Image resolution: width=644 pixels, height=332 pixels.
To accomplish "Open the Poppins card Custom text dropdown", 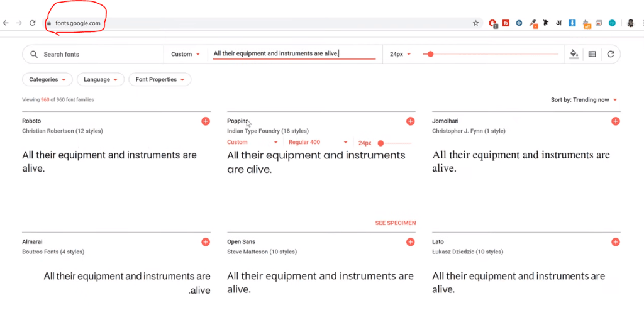I will pos(253,143).
